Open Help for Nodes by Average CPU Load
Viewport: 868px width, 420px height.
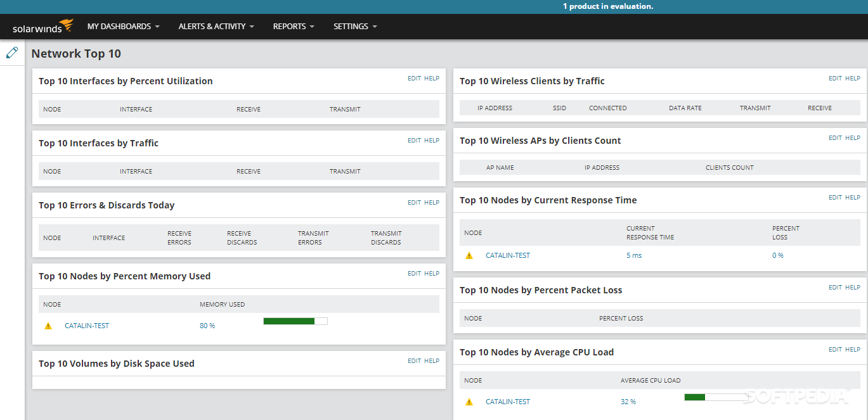click(x=853, y=350)
